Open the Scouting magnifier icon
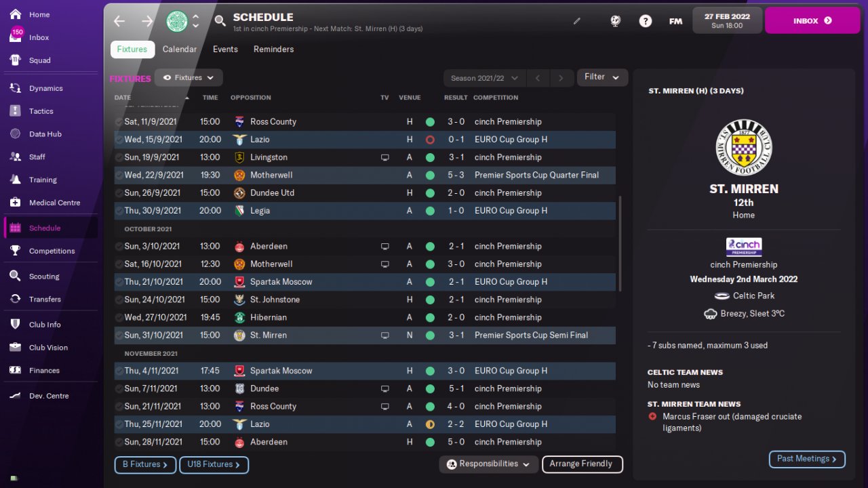 pyautogui.click(x=15, y=277)
